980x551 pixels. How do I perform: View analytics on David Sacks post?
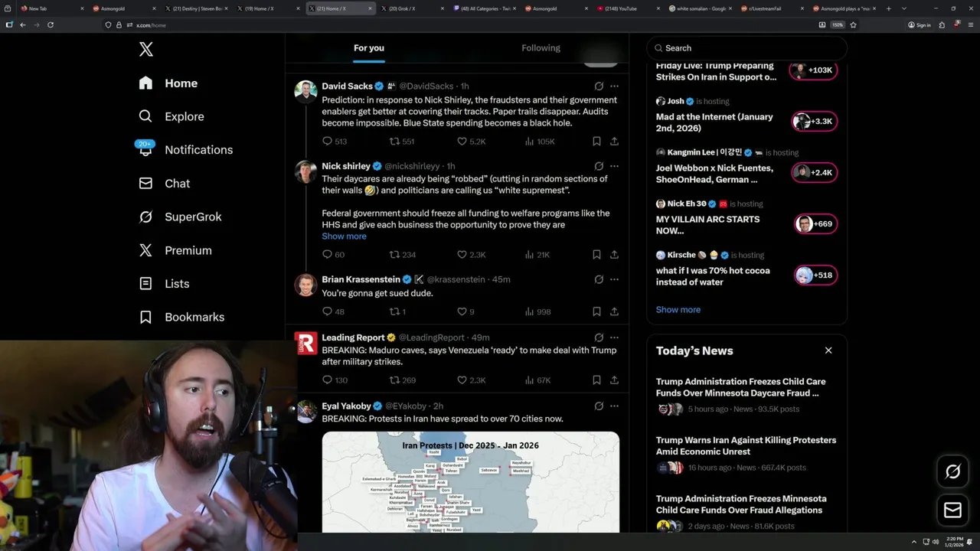[539, 142]
